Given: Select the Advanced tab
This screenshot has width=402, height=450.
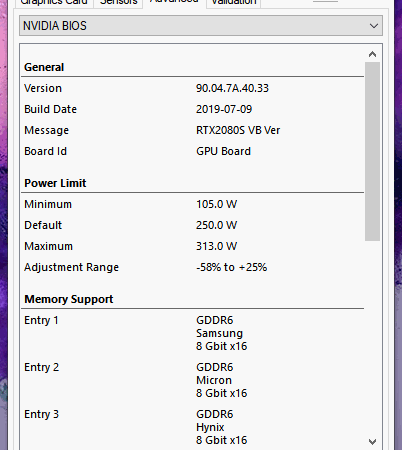Looking at the screenshot, I should [x=174, y=2].
